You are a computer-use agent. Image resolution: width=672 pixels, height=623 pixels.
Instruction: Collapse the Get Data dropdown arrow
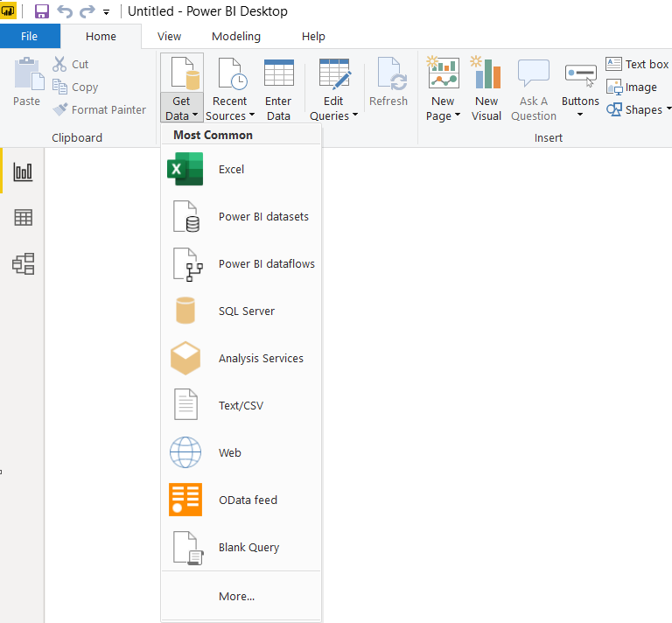point(195,115)
